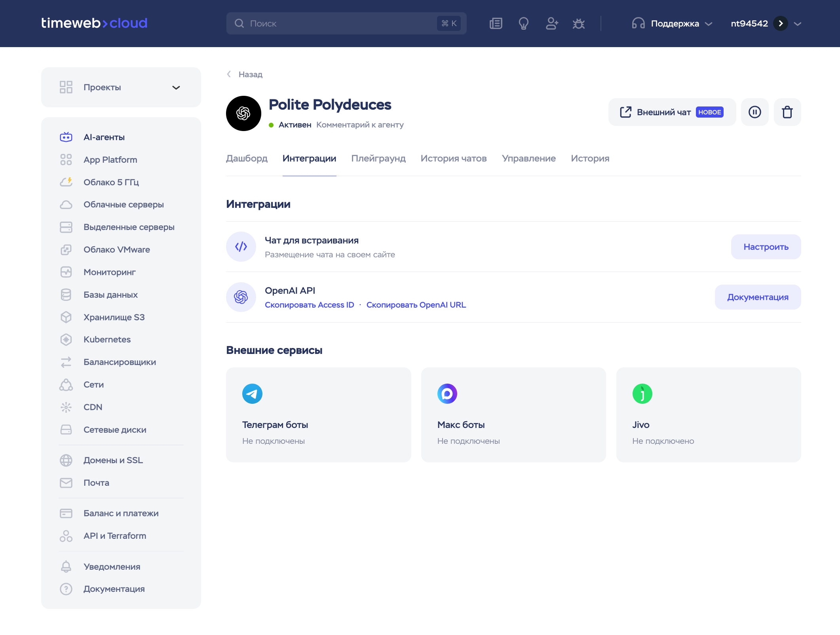Screen dimensions: 840x635
Task: Open Баланс и платежи
Action: [x=121, y=513]
